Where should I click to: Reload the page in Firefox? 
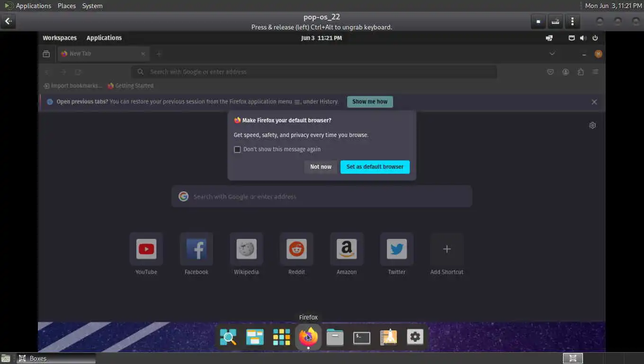coord(78,72)
